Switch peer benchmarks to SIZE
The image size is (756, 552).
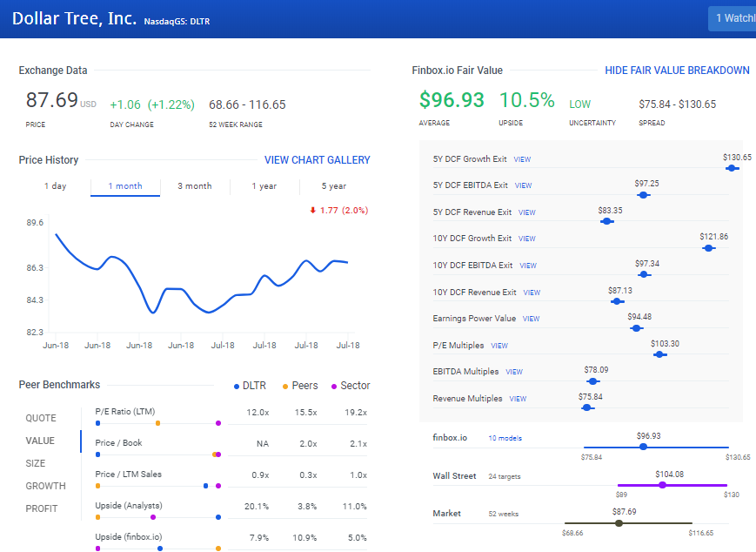point(35,464)
